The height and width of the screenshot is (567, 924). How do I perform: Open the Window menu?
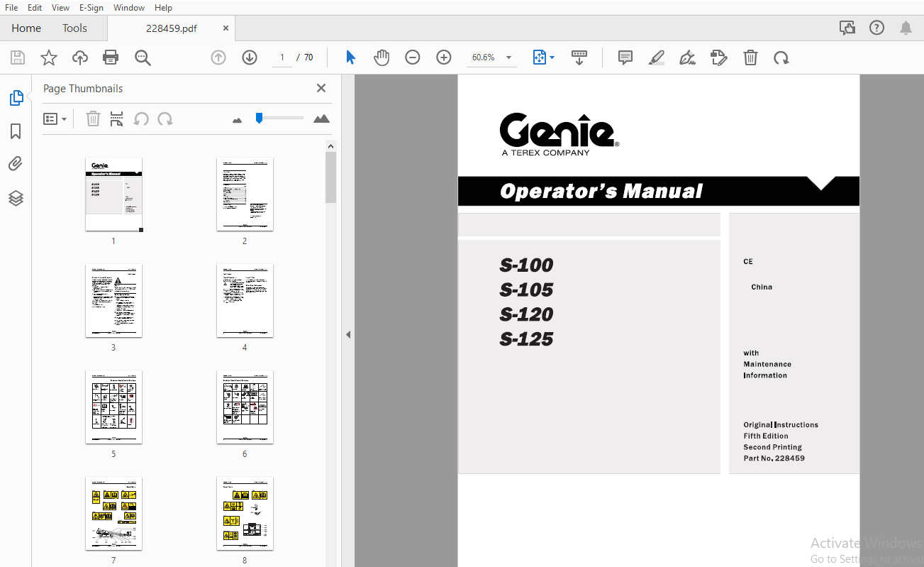(129, 7)
